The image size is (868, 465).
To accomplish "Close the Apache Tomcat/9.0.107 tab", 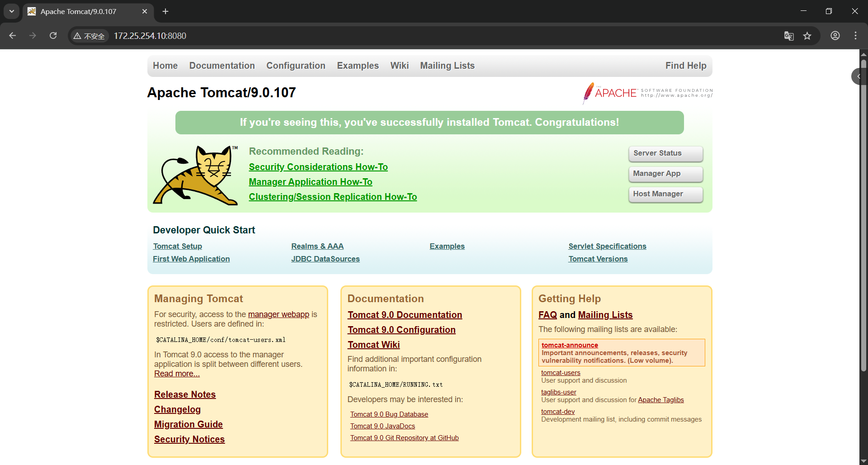I will click(x=145, y=11).
